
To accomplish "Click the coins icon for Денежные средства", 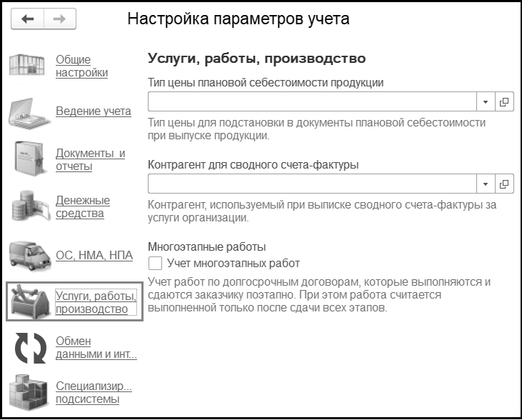I will coord(31,206).
